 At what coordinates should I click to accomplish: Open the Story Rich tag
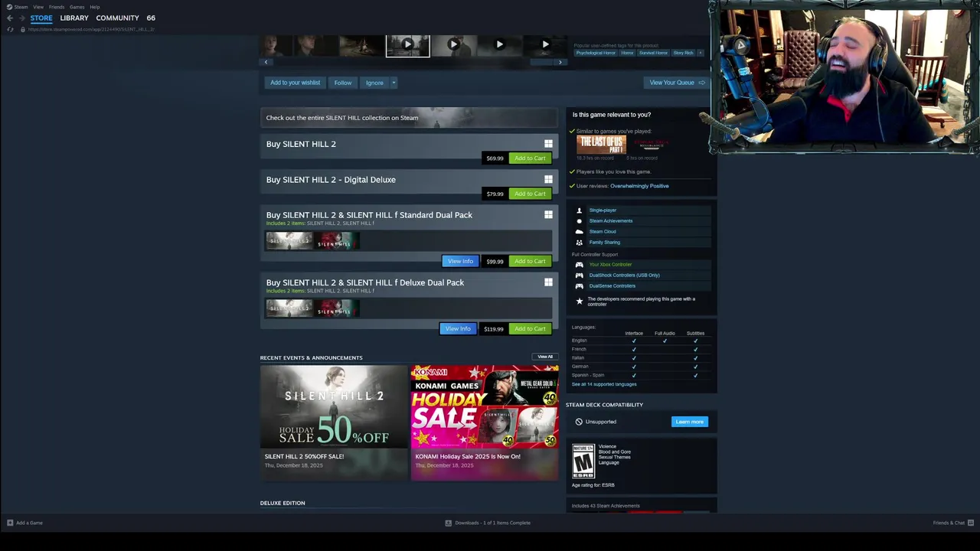pyautogui.click(x=684, y=53)
